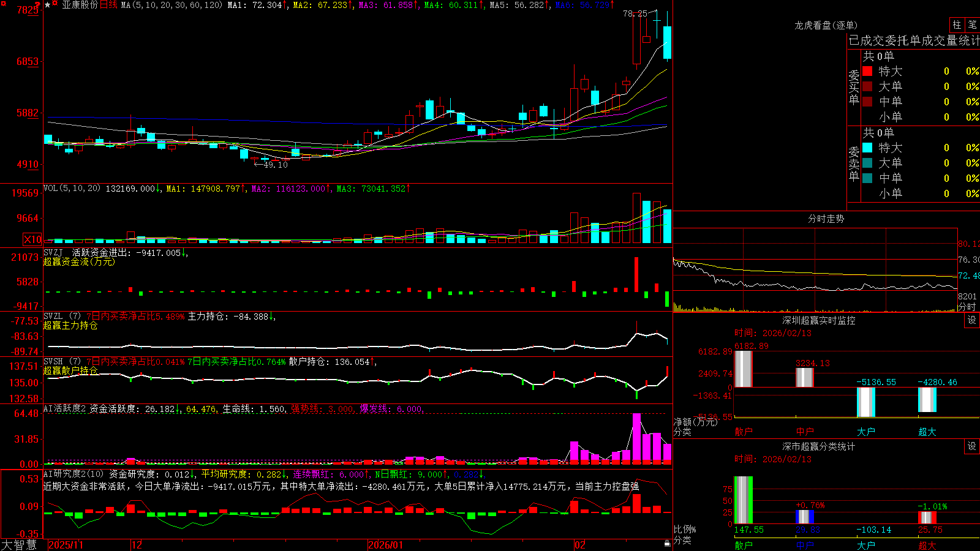Select the AI活跃度2 indicator label
This screenshot has width=980, height=551.
[64, 408]
